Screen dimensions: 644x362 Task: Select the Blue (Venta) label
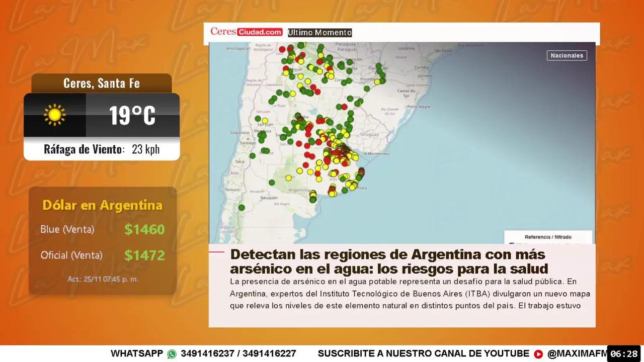point(67,229)
